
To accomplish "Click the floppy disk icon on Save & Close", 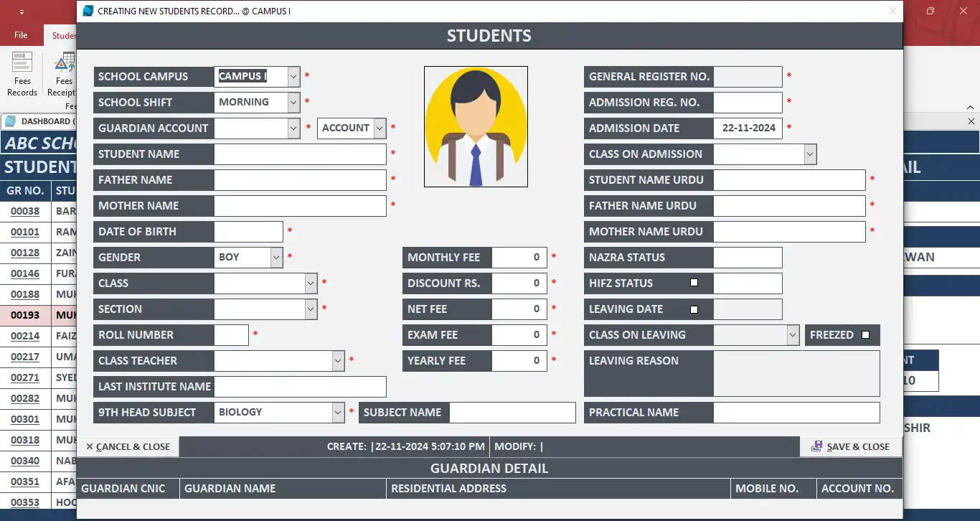I will pos(816,446).
